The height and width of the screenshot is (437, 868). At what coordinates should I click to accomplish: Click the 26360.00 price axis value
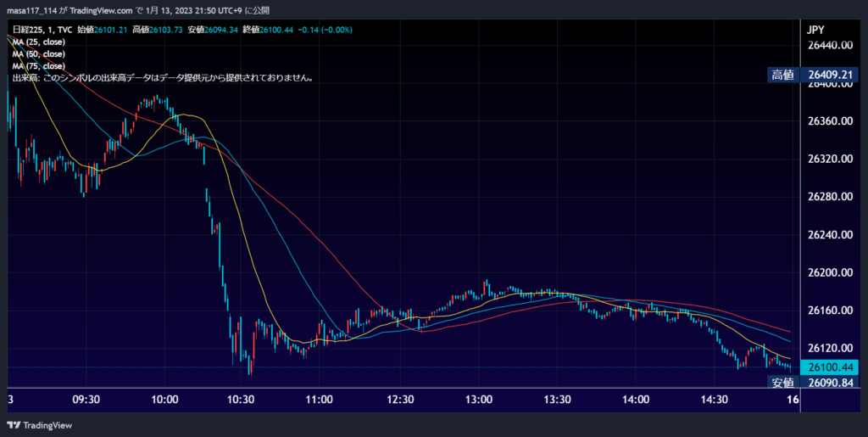tap(830, 121)
